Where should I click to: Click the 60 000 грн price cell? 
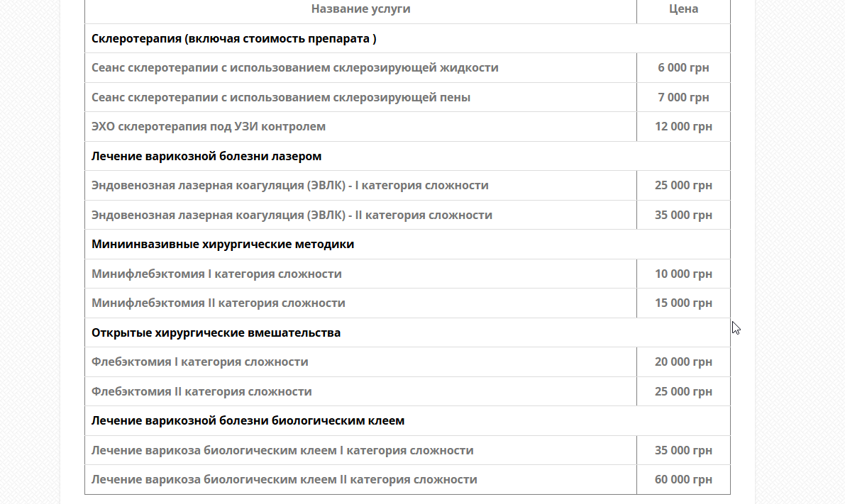pyautogui.click(x=683, y=479)
